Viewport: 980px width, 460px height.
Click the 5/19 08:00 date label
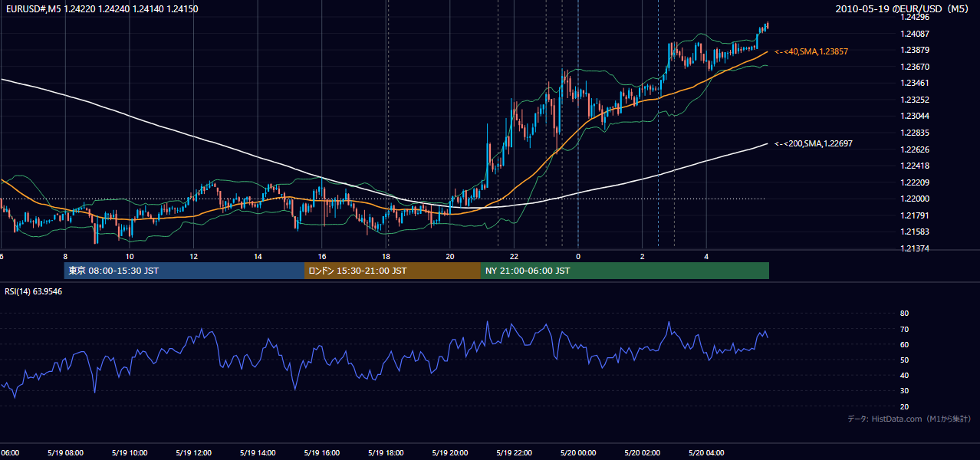pos(65,453)
